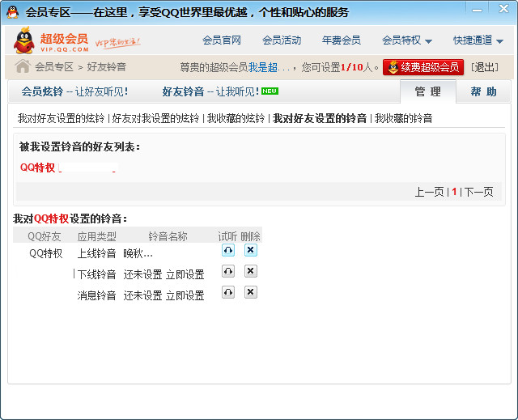Click 上线铃音 type cell

tap(97, 253)
